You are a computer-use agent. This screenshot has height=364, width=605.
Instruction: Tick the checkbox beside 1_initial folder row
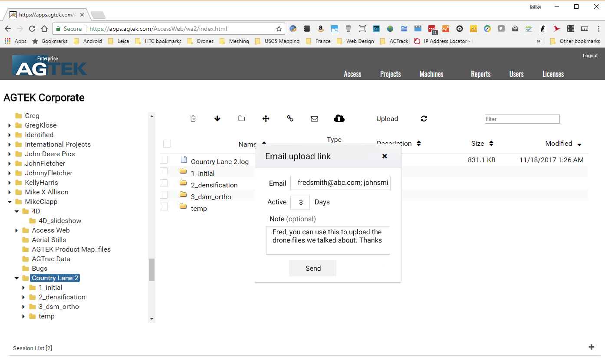pyautogui.click(x=164, y=171)
